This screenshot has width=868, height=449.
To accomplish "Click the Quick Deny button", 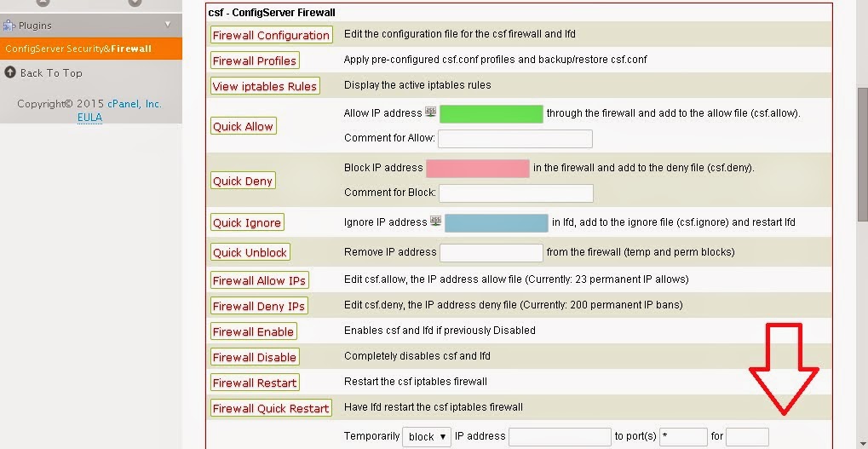I will 243,181.
